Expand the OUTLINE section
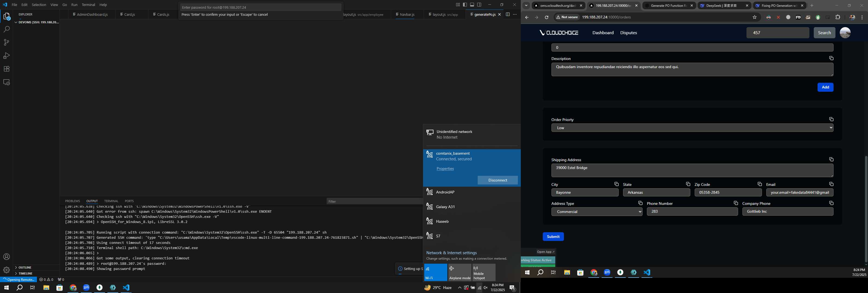Screen dimensions: 868x293 point(36,267)
